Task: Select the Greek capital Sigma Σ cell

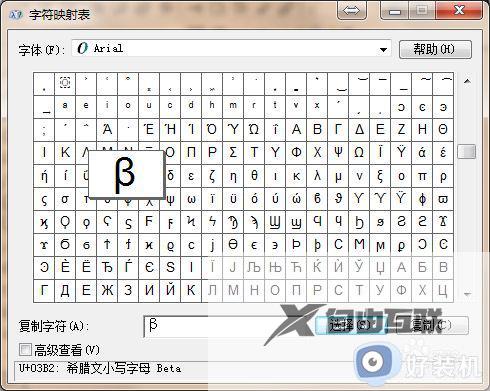Action: tap(233, 153)
